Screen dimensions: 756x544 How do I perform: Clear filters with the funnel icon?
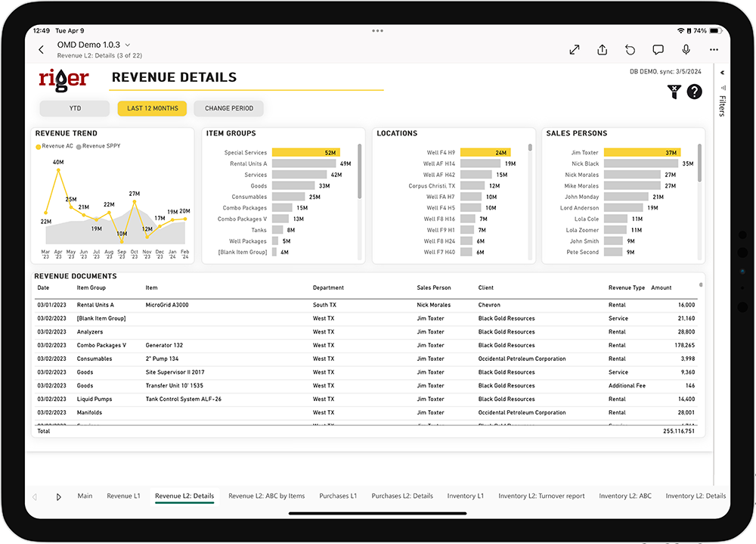674,92
